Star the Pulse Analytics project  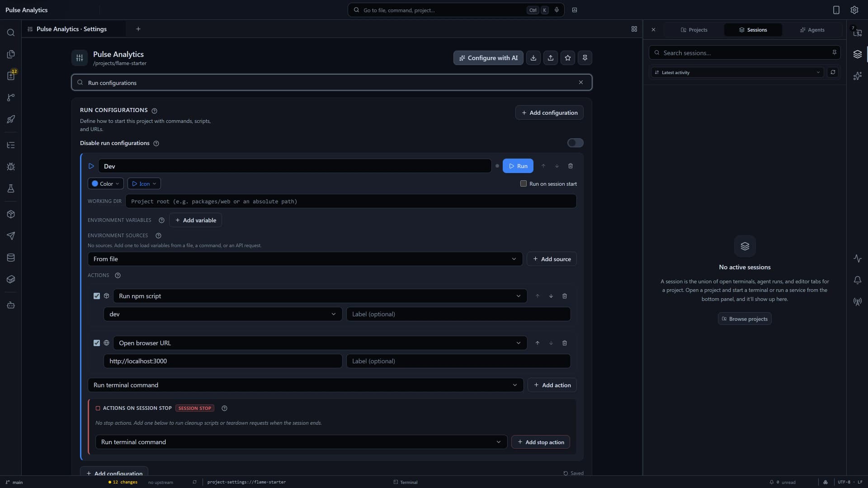[x=568, y=58]
